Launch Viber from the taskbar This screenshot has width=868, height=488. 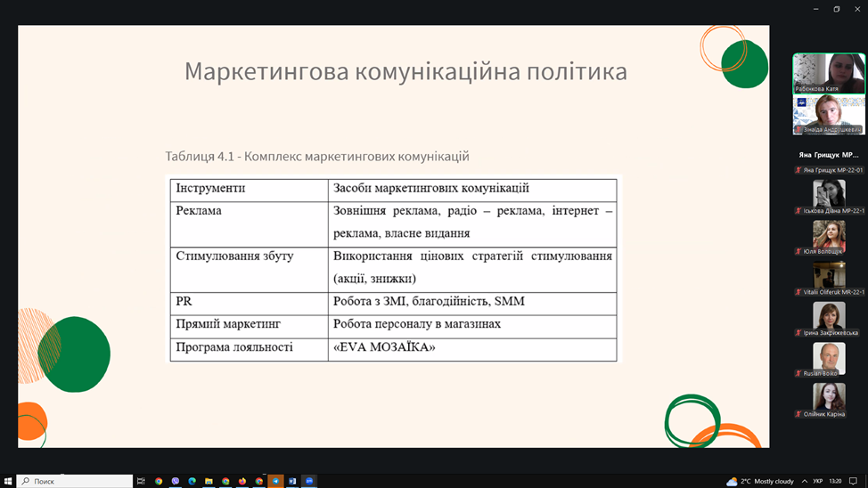tap(176, 481)
